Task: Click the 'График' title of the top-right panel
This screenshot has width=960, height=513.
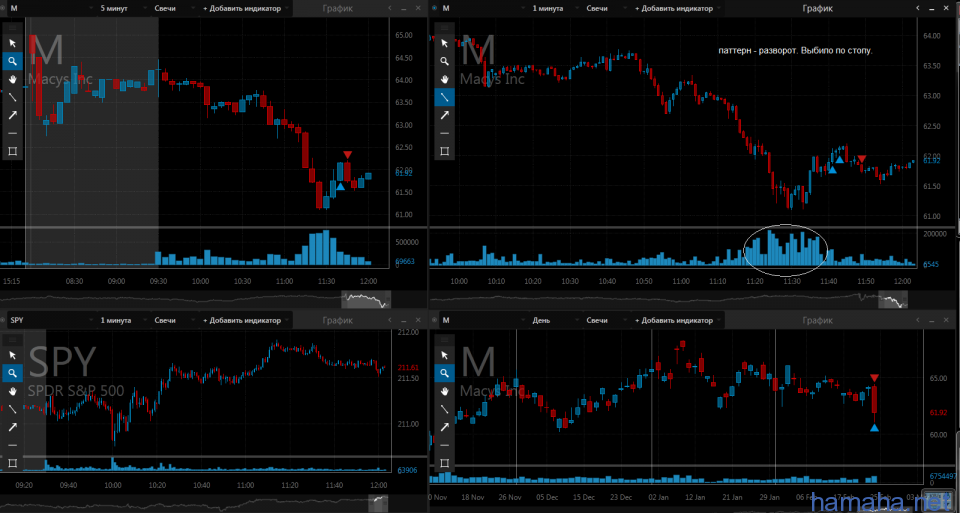Action: click(x=817, y=9)
